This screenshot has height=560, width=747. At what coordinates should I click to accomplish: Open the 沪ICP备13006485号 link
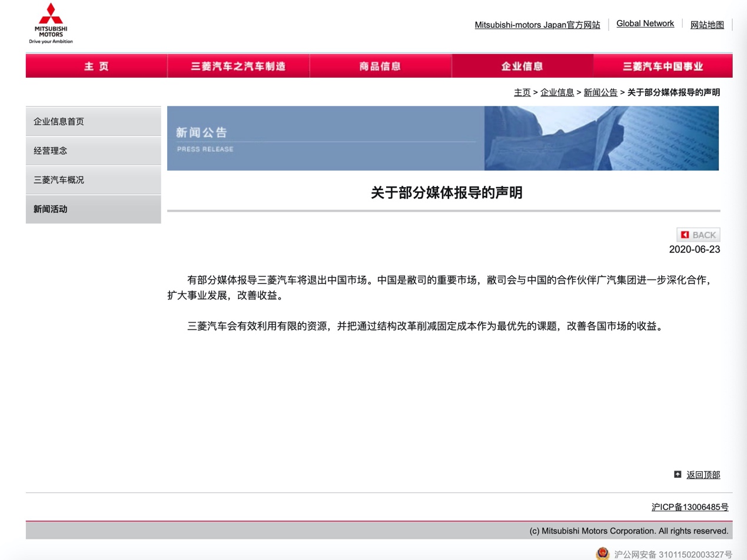[690, 507]
